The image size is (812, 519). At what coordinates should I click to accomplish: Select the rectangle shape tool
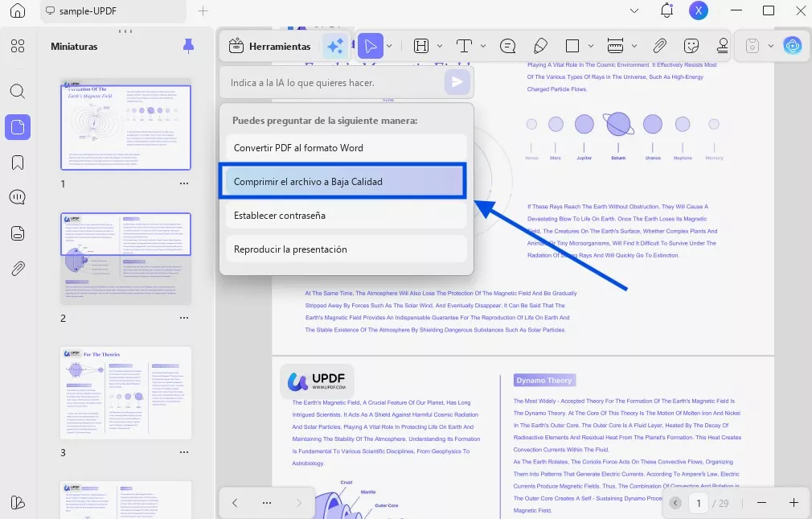[572, 46]
